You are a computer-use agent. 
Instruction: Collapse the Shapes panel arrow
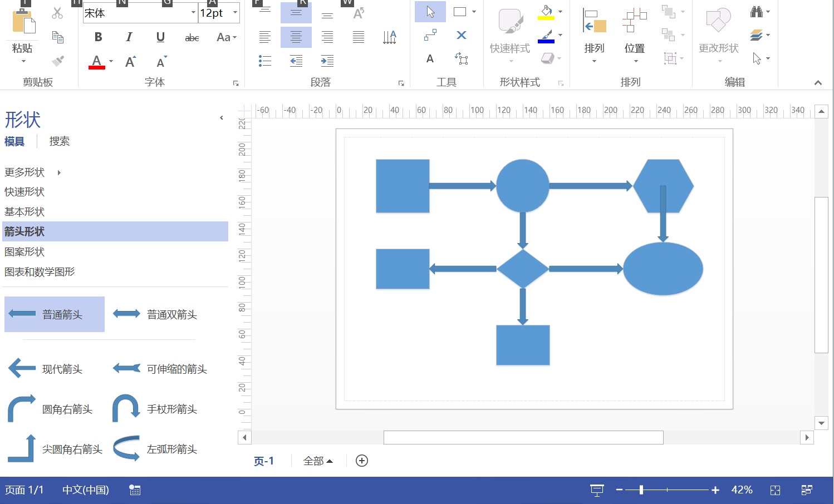222,118
